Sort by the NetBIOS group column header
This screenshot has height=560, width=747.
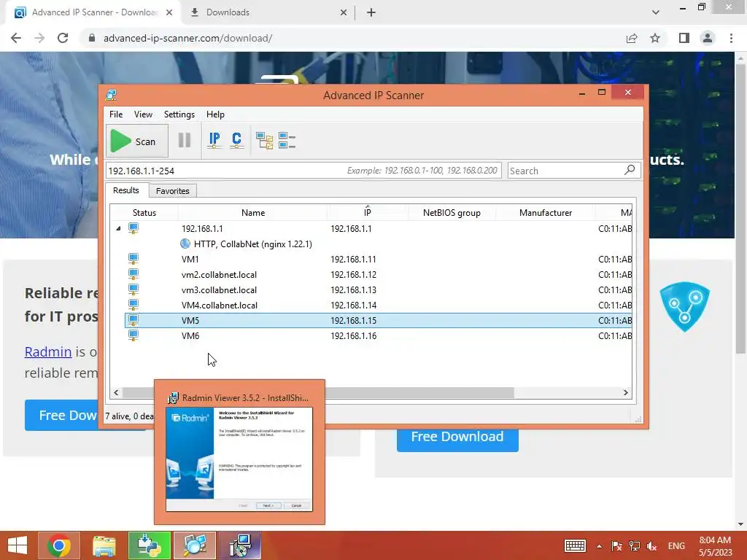point(452,212)
